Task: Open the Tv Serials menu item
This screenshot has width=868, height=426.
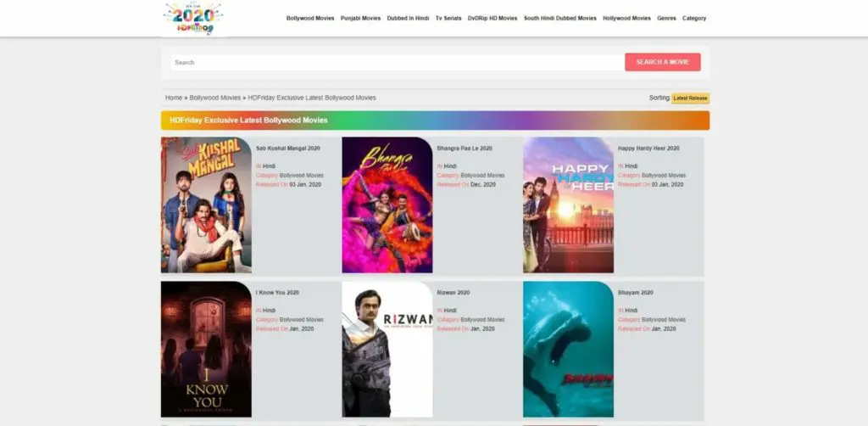Action: point(448,19)
